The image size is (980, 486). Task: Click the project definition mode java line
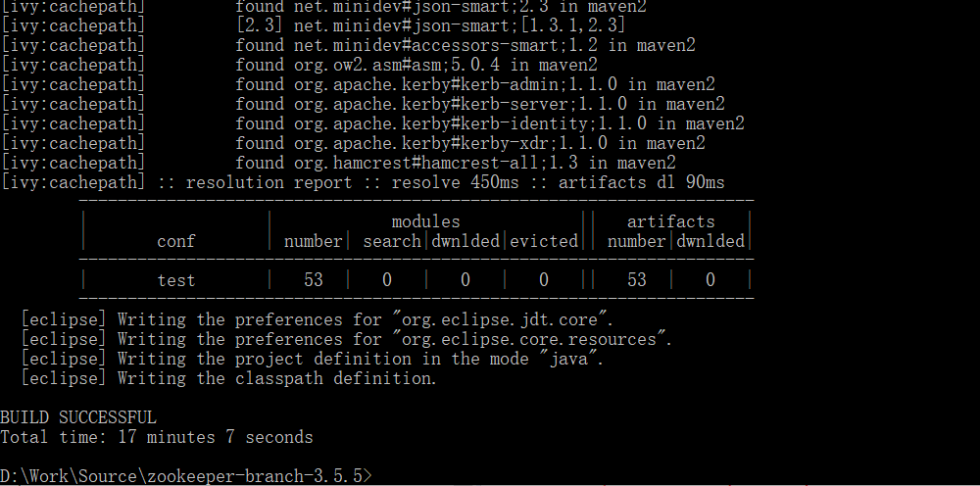pos(313,360)
